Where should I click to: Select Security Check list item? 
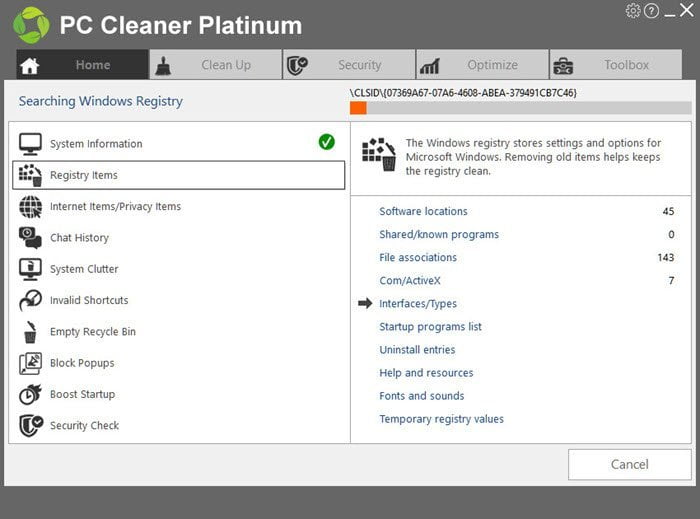179,426
